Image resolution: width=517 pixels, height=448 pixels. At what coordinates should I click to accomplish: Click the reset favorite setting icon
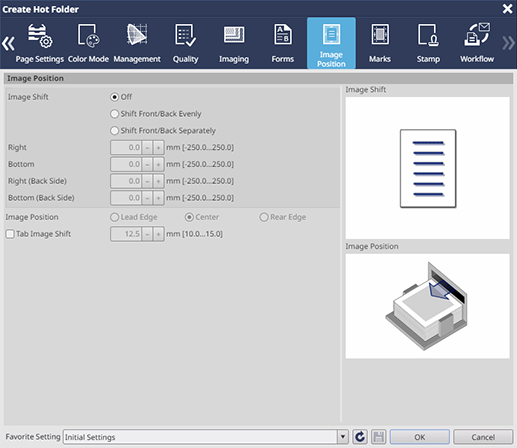[x=360, y=437]
